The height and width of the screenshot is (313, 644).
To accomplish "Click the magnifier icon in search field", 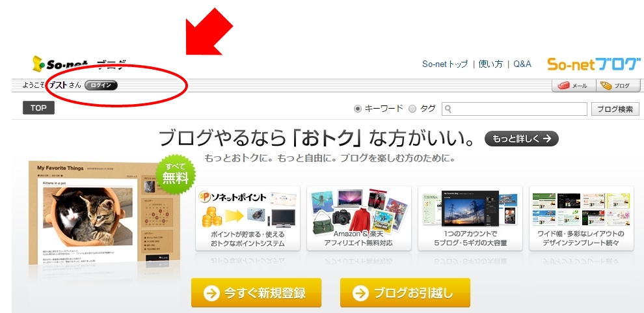I will click(448, 109).
